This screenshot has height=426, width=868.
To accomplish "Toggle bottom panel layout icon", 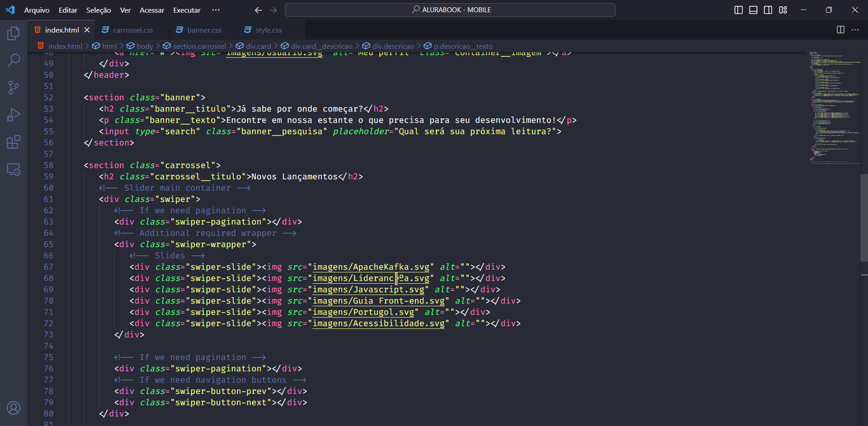I will click(x=753, y=10).
